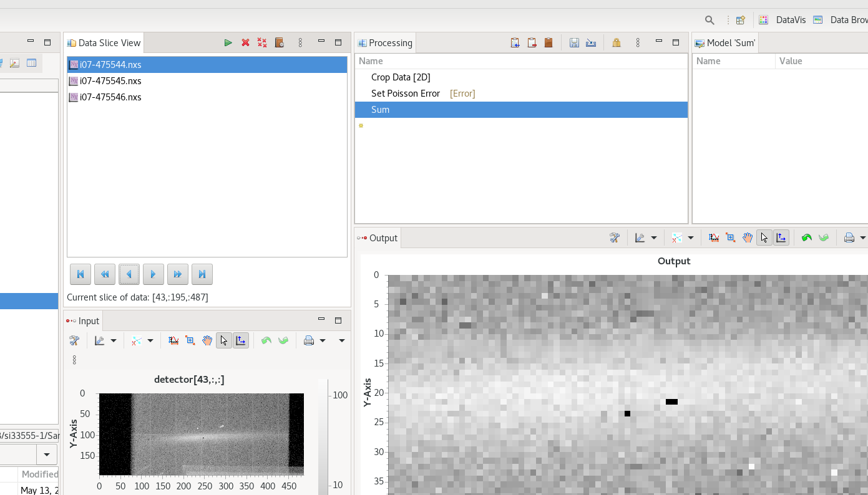
Task: Select the Output plot tab
Action: click(x=378, y=238)
